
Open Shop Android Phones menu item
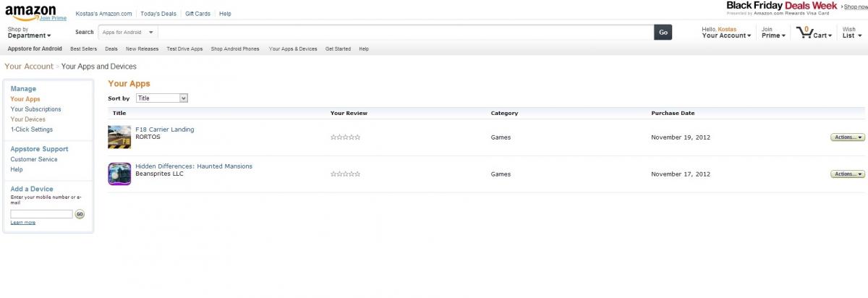235,49
